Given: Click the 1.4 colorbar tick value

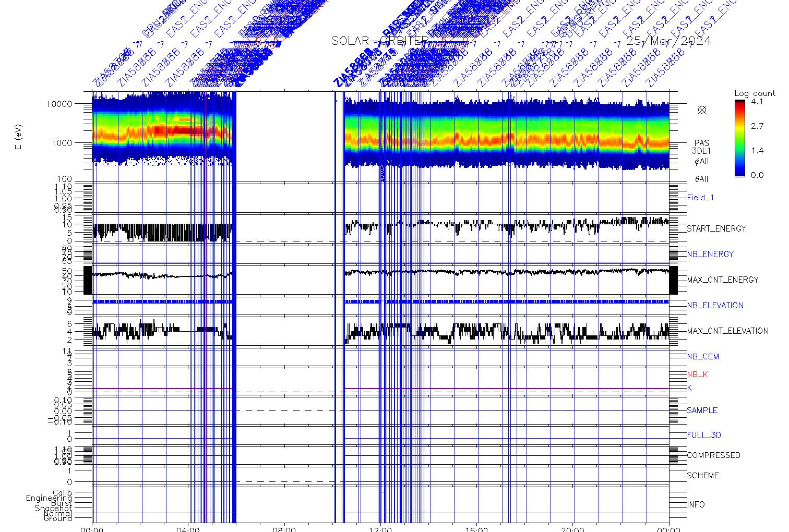Looking at the screenshot, I should pos(757,151).
